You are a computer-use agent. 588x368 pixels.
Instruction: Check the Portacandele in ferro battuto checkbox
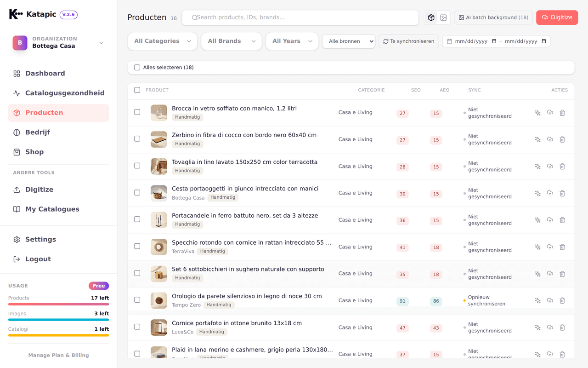137,219
